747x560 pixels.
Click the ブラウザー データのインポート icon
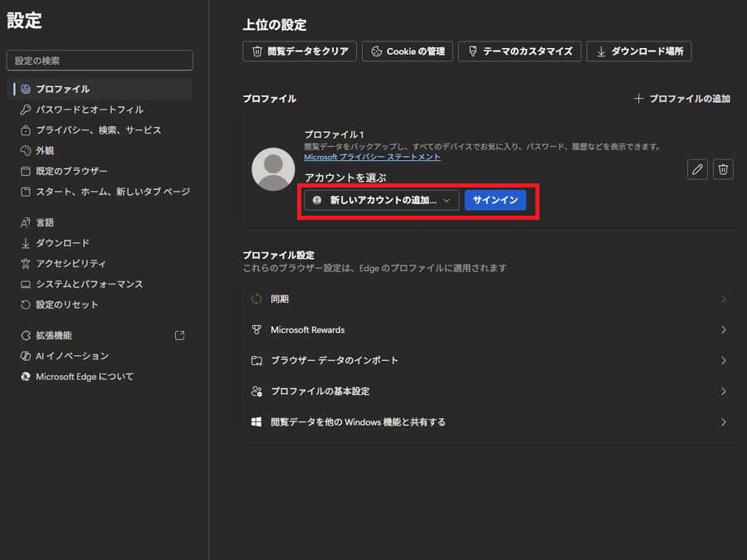pyautogui.click(x=256, y=361)
